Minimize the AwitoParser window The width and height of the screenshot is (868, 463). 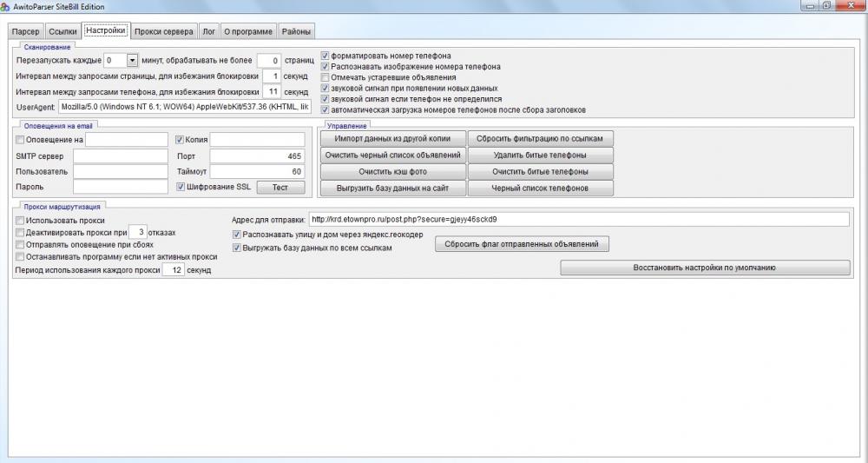click(x=811, y=5)
